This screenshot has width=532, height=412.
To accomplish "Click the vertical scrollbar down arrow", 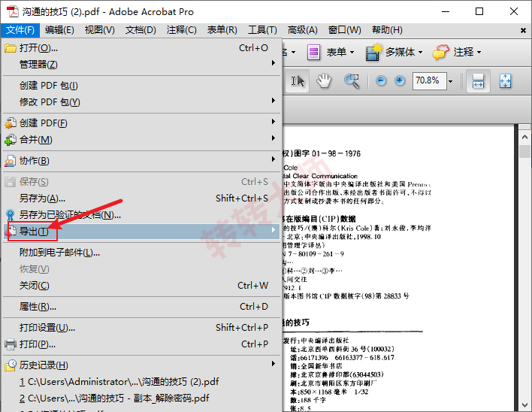I will click(x=524, y=405).
